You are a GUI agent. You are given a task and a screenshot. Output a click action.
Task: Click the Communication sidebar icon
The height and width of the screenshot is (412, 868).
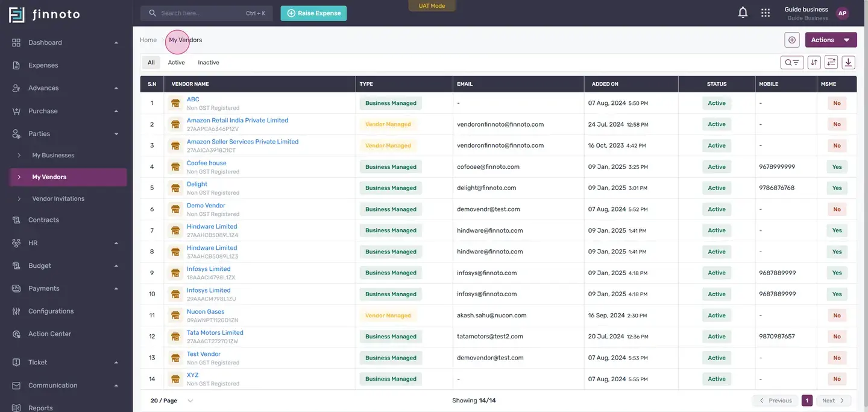[x=16, y=385]
